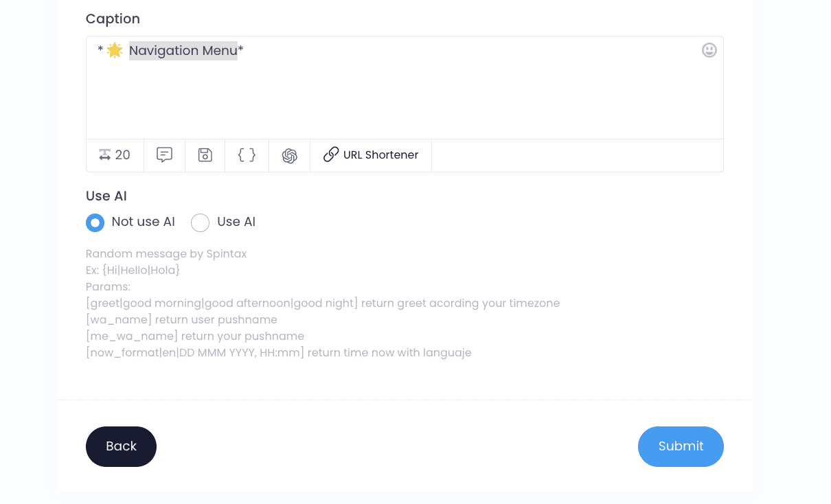The height and width of the screenshot is (504, 831).
Task: Click the [wa_name] parameter help line
Action: (181, 320)
